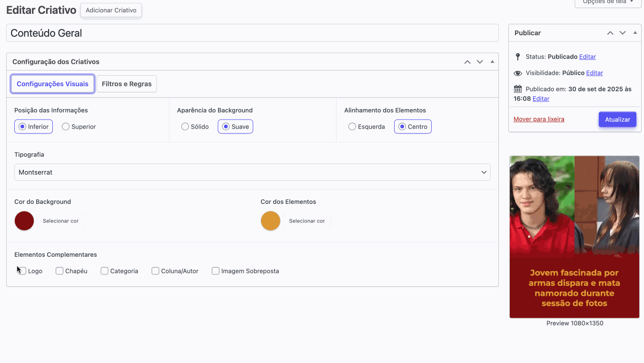Open Configurações Visuais tab

(x=52, y=84)
